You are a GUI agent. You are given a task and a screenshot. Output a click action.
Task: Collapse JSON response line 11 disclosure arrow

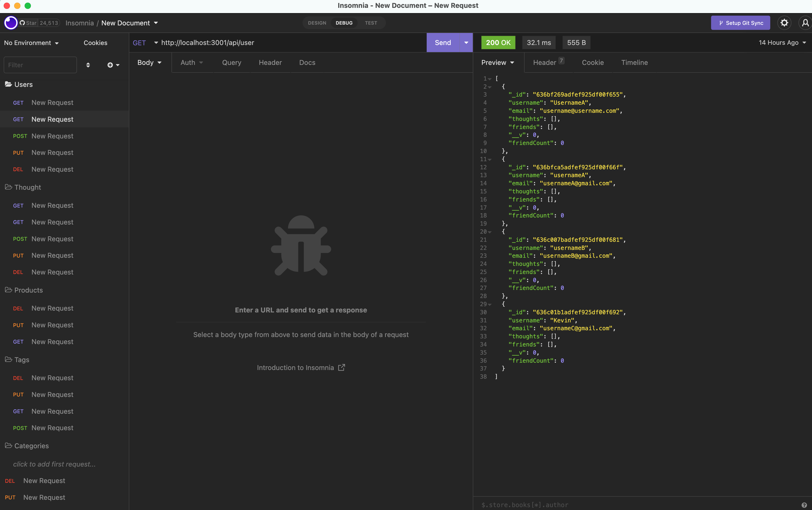(x=489, y=159)
